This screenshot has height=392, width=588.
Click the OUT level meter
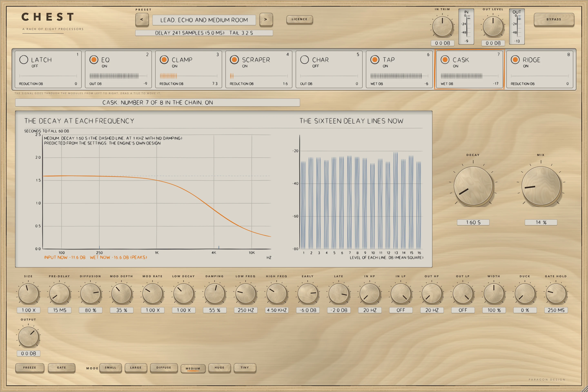(x=517, y=27)
